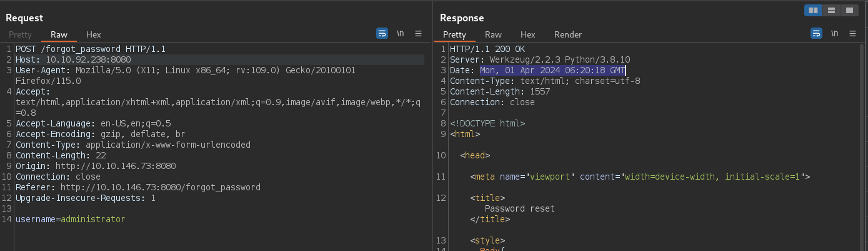The height and width of the screenshot is (251, 868).
Task: Click the highlighted Date value in response
Action: 552,70
